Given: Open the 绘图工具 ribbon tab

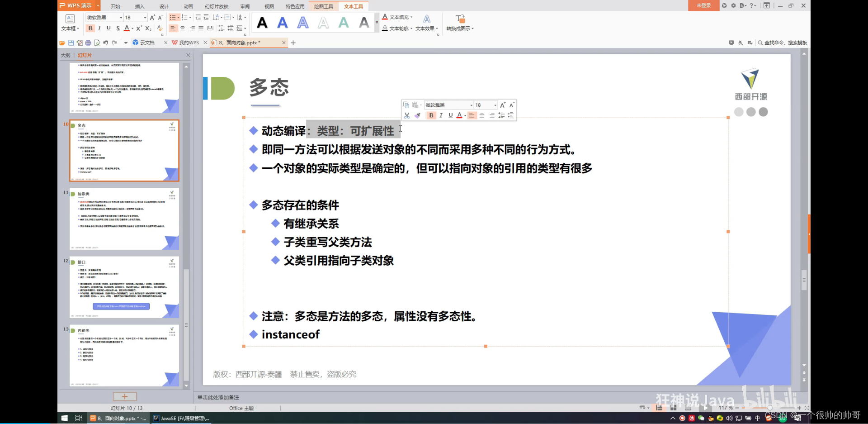Looking at the screenshot, I should click(x=324, y=6).
